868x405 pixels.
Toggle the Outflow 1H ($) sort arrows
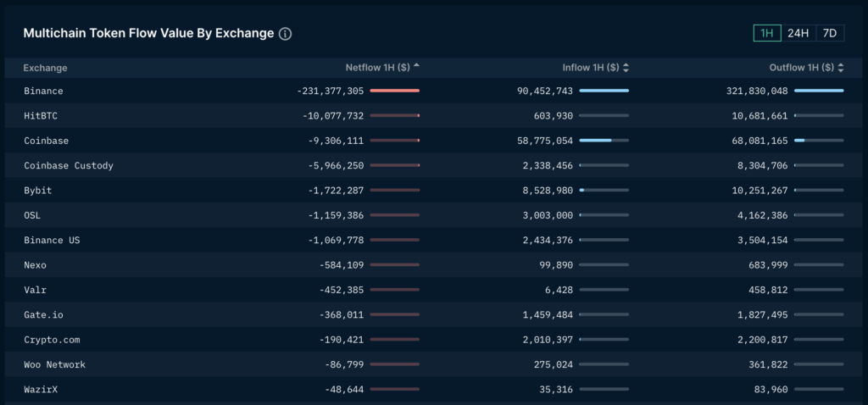tap(840, 68)
